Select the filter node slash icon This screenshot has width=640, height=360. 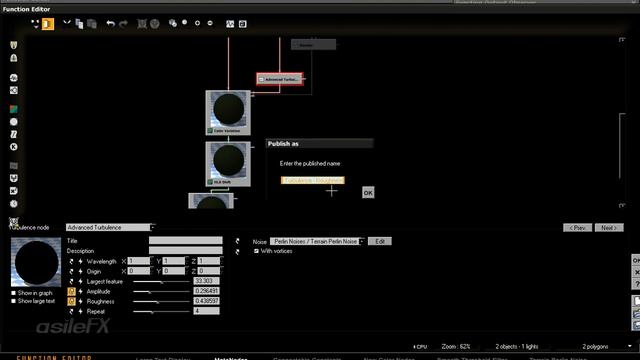pyautogui.click(x=13, y=134)
